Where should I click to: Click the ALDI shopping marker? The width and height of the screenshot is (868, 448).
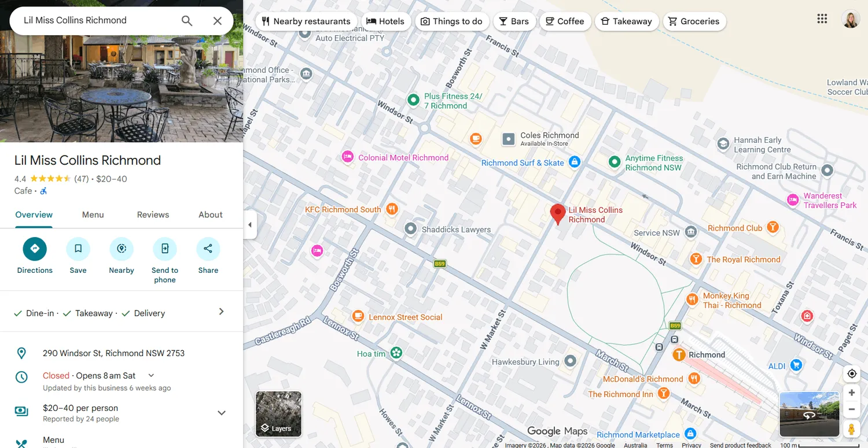pos(796,365)
